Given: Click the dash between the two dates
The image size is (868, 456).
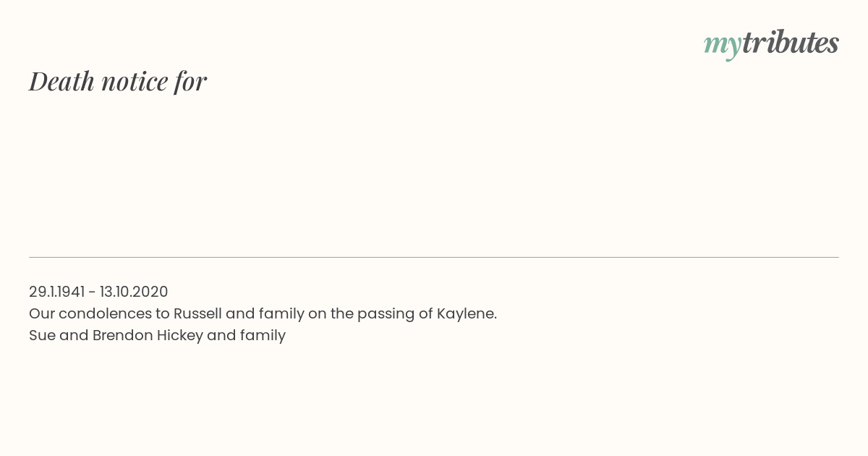Looking at the screenshot, I should [92, 292].
